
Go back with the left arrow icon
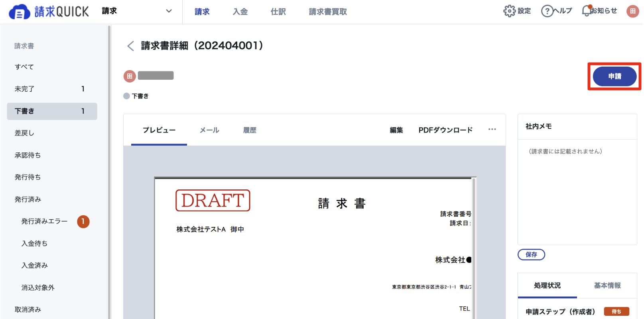(130, 46)
